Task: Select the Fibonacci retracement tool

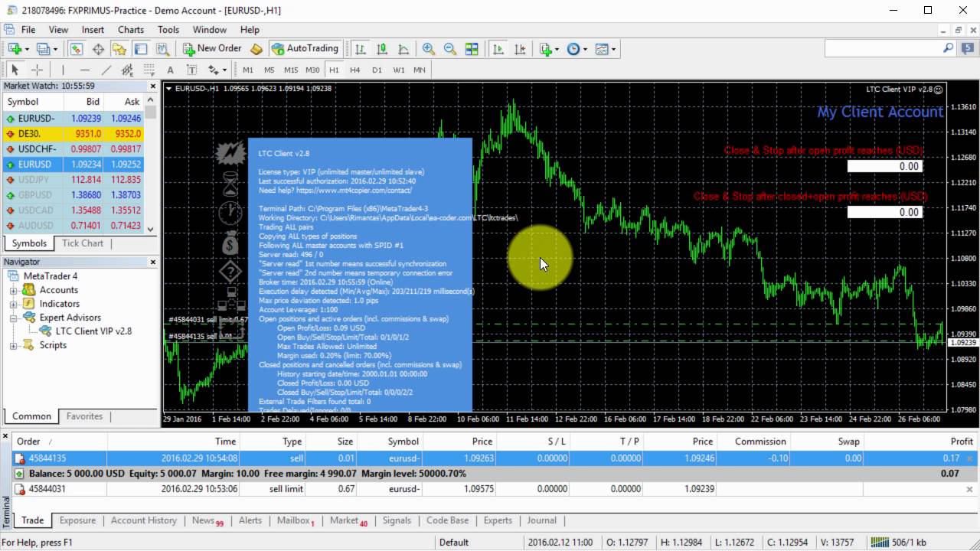Action: coord(149,70)
